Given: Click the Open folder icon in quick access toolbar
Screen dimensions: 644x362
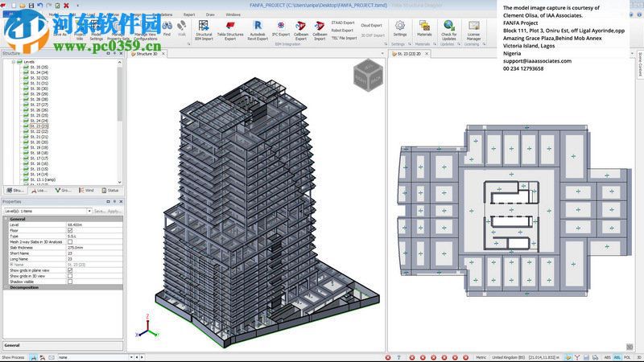Looking at the screenshot, I should click(23, 6).
